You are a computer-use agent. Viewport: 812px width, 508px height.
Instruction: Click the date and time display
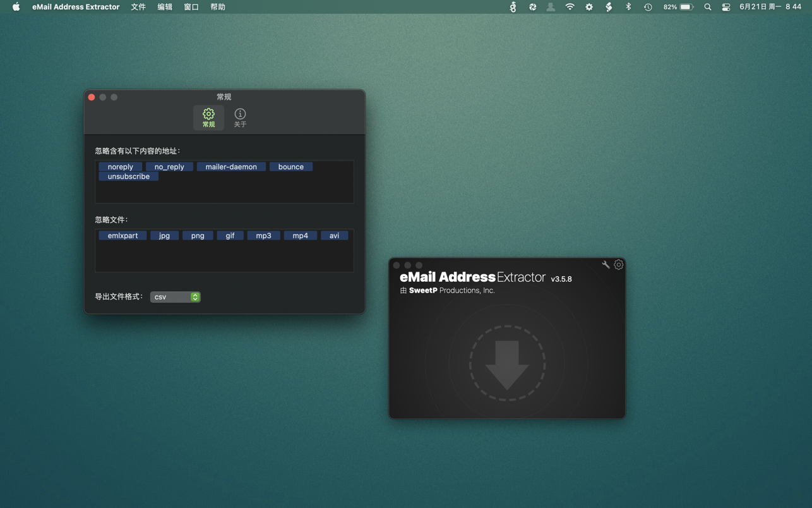point(770,7)
